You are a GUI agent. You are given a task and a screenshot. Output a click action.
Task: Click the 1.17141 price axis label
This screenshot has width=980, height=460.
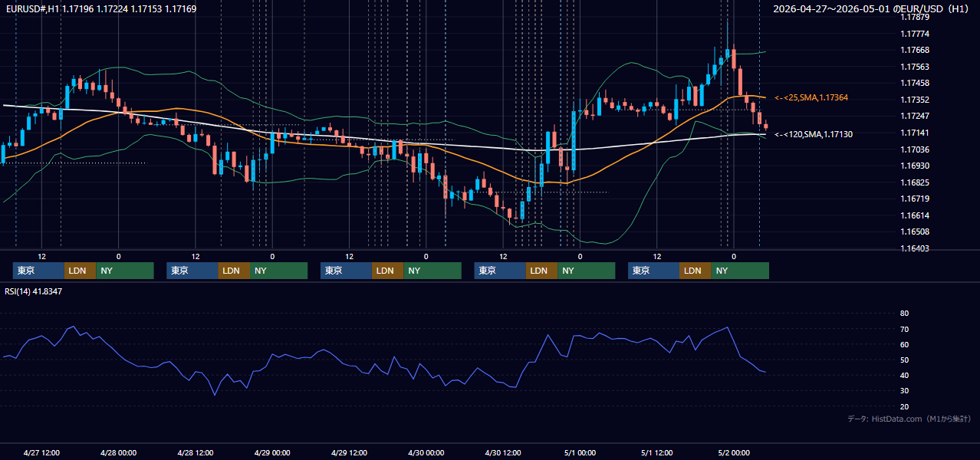[x=914, y=133]
